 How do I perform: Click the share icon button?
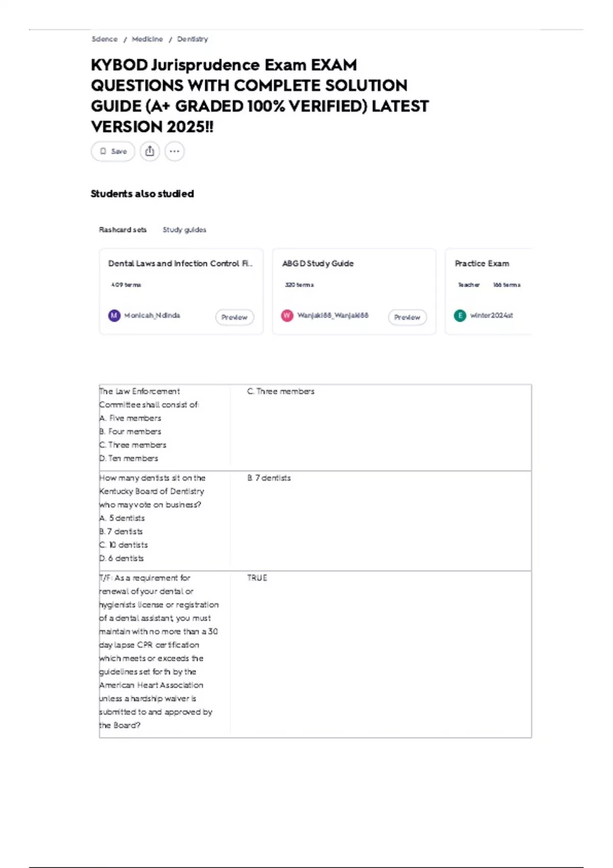[x=150, y=151]
